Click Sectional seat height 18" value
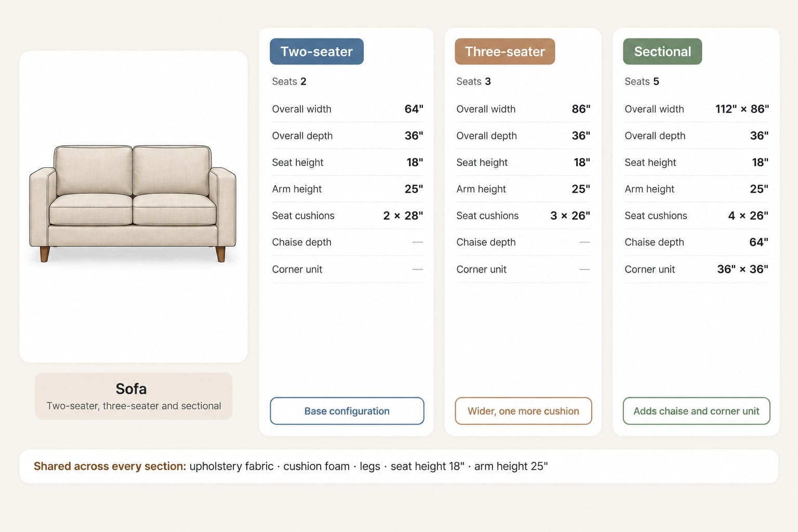This screenshot has width=798, height=532. tap(760, 163)
